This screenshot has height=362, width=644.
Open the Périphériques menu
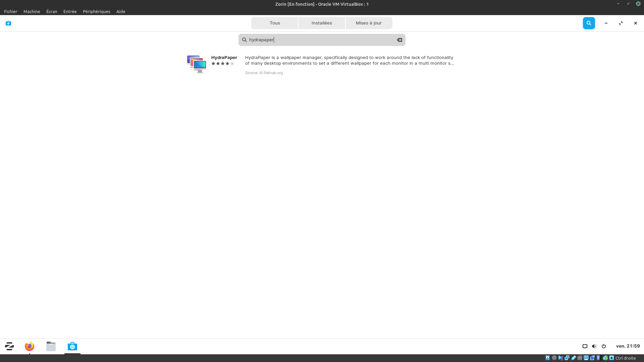tap(96, 11)
